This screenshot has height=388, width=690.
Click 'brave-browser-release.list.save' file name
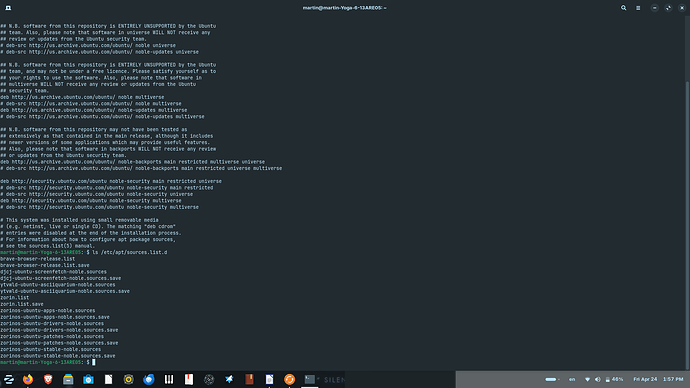[x=45, y=265]
